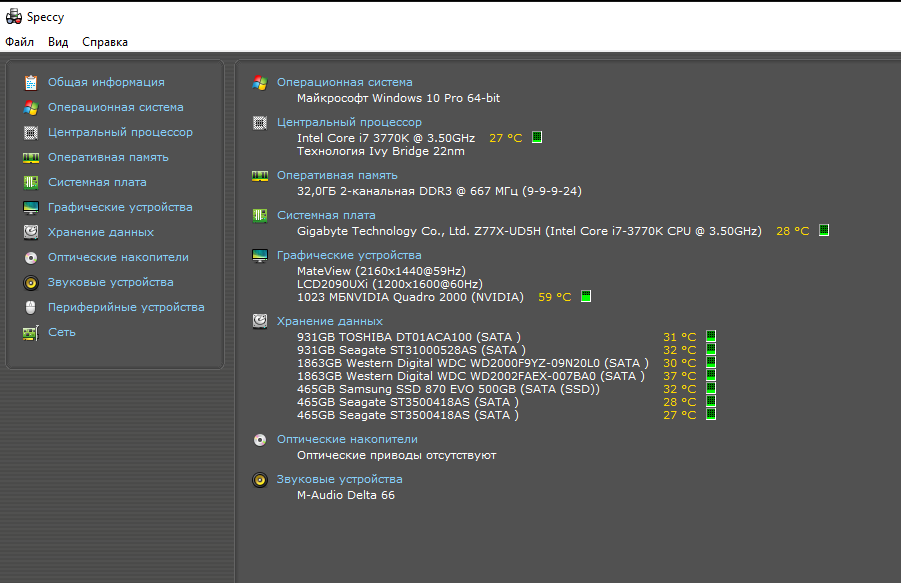Click the Gigabyte Z77X-UD5H motherboard line
The width and height of the screenshot is (901, 583).
(529, 231)
